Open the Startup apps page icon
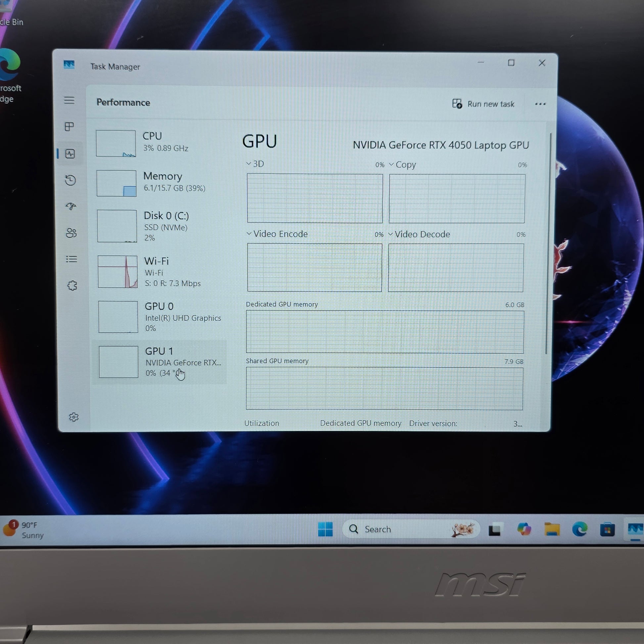Viewport: 644px width, 644px height. coord(71,206)
